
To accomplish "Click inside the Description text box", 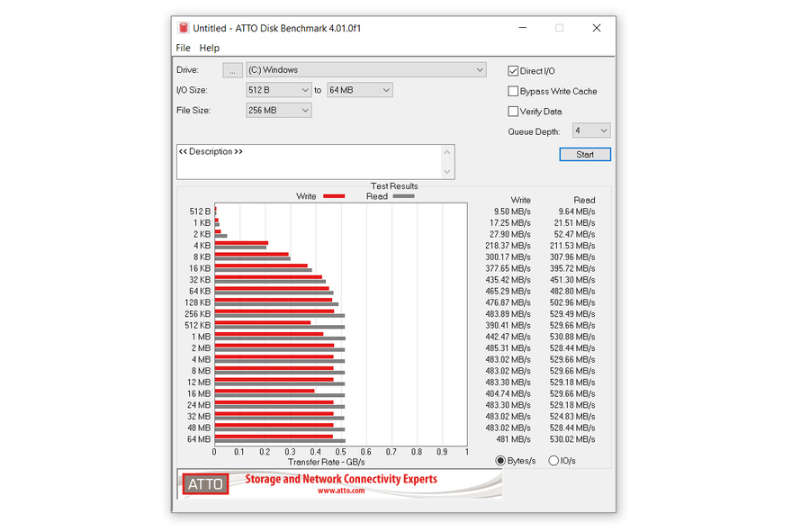I will pyautogui.click(x=309, y=162).
